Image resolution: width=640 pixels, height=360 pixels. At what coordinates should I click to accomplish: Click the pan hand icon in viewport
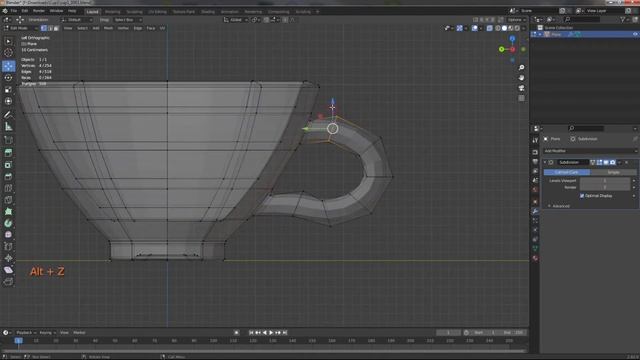click(521, 78)
